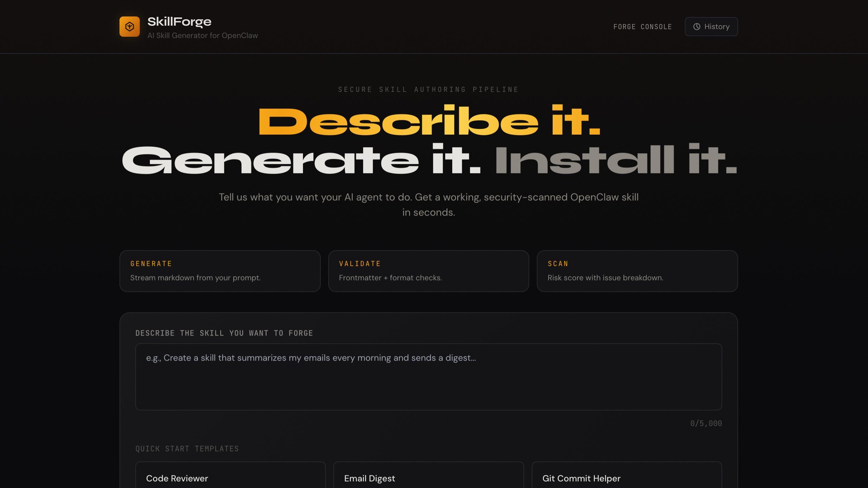This screenshot has height=488, width=868.
Task: Select the VALIDATE pipeline stage card
Action: (428, 271)
